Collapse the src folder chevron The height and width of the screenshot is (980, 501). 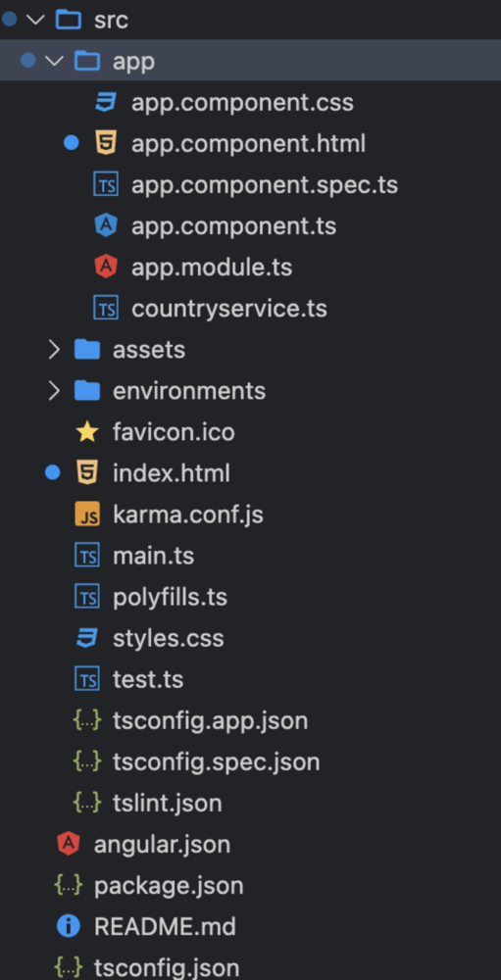click(x=35, y=20)
